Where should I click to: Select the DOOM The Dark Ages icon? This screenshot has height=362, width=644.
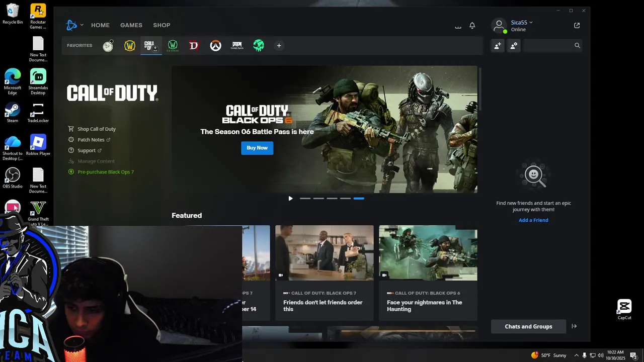[x=237, y=46]
